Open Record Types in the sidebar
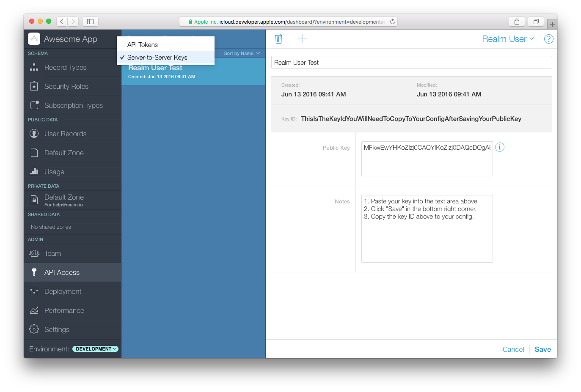The width and height of the screenshot is (581, 392). [72, 67]
